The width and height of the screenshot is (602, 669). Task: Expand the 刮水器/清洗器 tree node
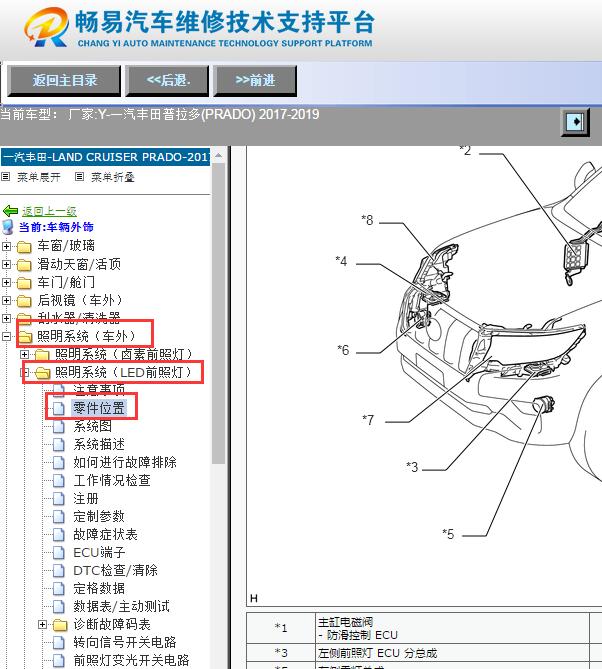(x=6, y=318)
